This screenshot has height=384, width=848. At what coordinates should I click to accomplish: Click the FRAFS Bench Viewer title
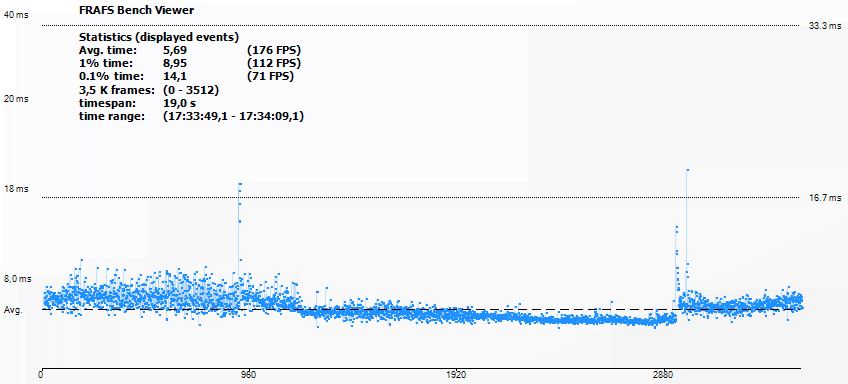[x=137, y=10]
